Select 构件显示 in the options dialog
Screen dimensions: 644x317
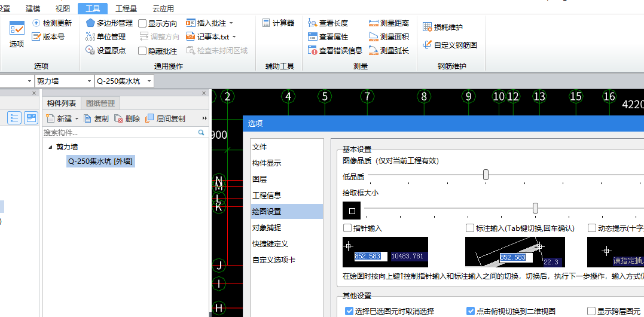(x=286, y=163)
